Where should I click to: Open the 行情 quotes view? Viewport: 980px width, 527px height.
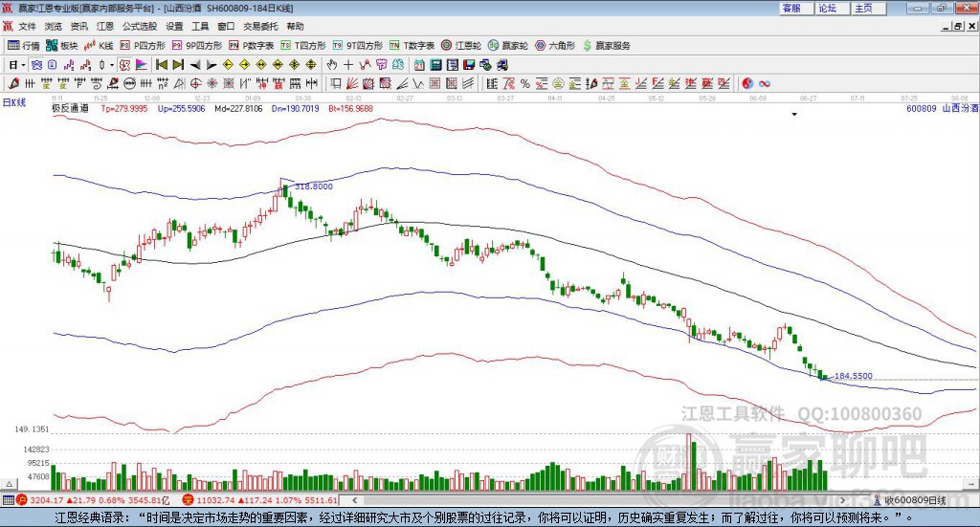click(x=24, y=46)
